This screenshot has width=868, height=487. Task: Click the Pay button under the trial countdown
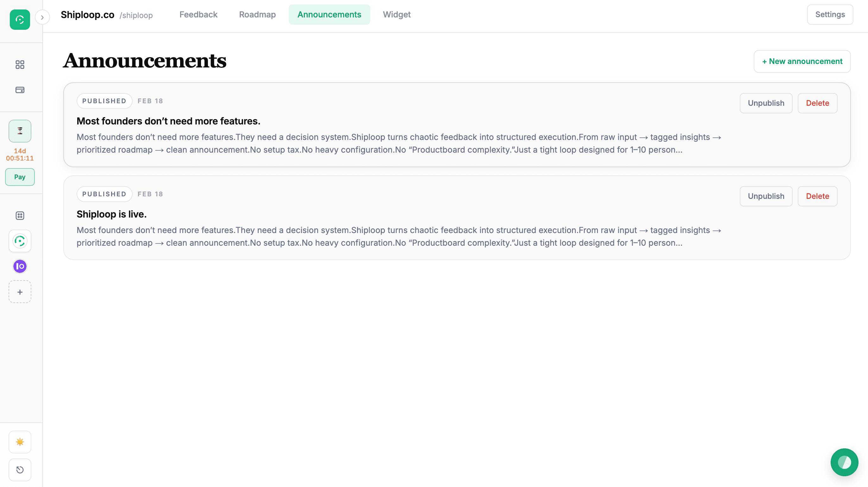pos(20,177)
